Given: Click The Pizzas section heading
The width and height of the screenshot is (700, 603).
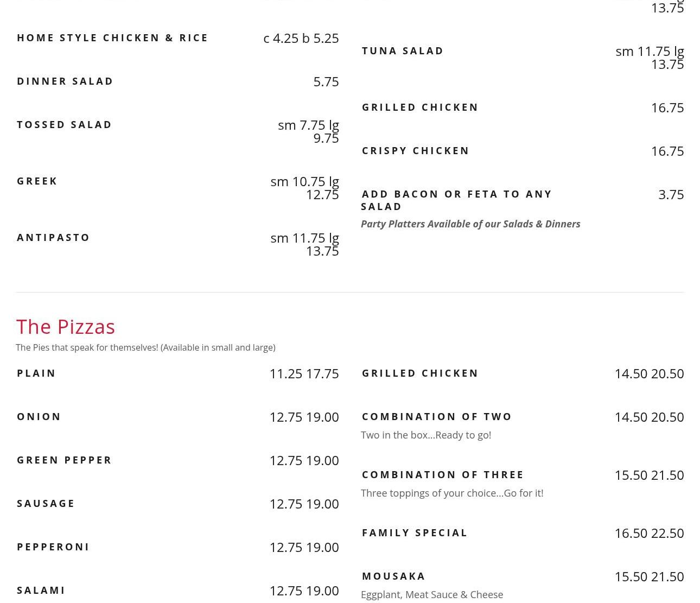Looking at the screenshot, I should coord(66,327).
